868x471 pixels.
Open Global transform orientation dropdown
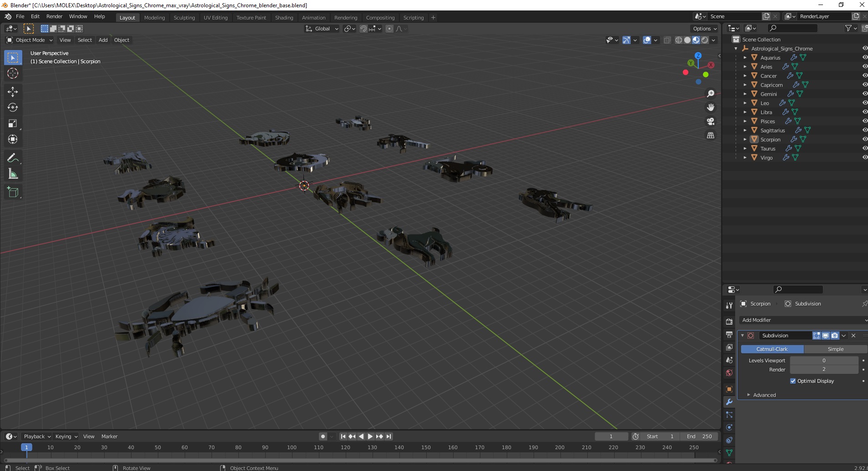point(322,29)
